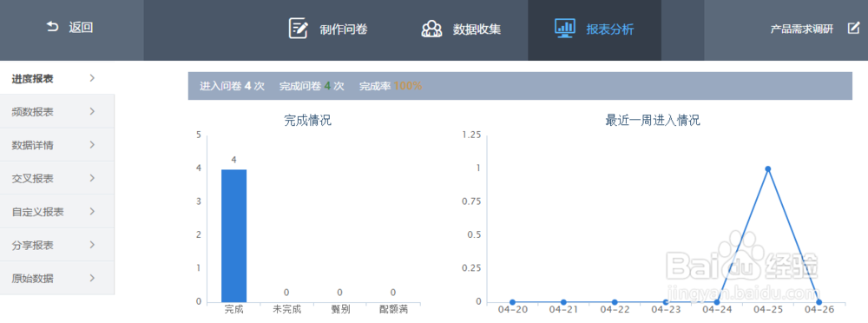Click the 完成情况 chart title

(308, 120)
